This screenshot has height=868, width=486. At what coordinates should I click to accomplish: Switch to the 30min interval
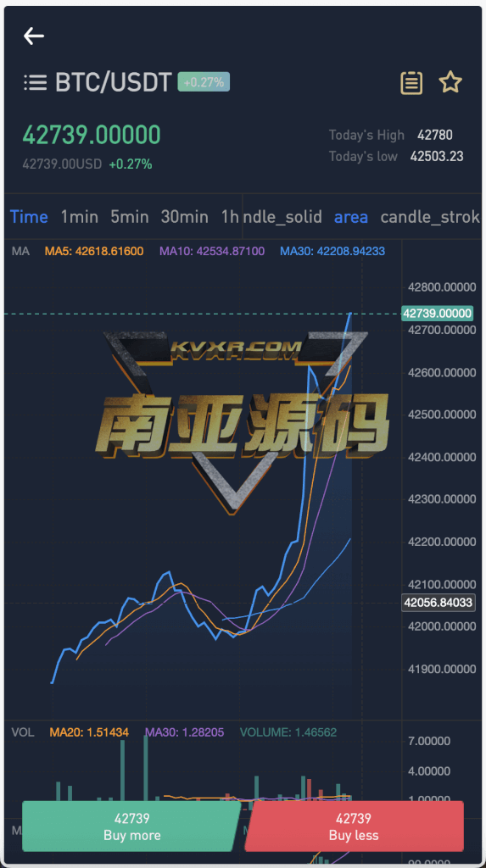[185, 217]
